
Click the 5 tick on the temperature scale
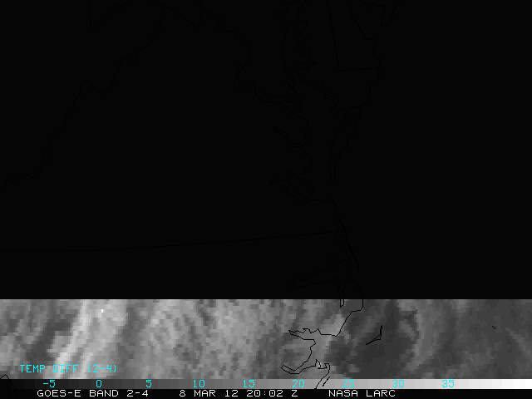[x=148, y=384]
